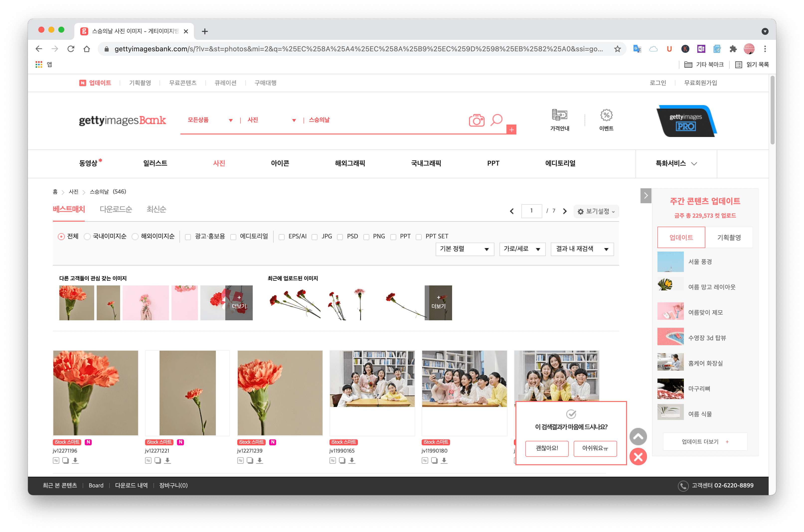Close the feedback popup with red X
This screenshot has width=804, height=532.
pyautogui.click(x=638, y=457)
